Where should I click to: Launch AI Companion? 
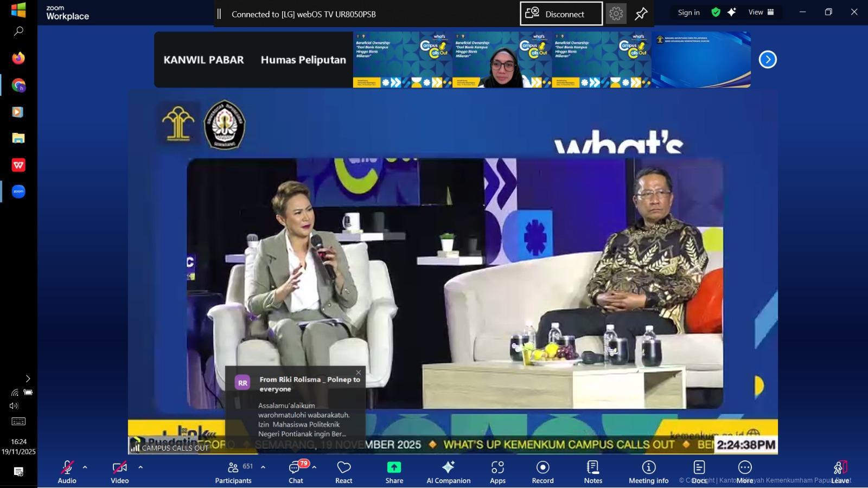tap(448, 471)
